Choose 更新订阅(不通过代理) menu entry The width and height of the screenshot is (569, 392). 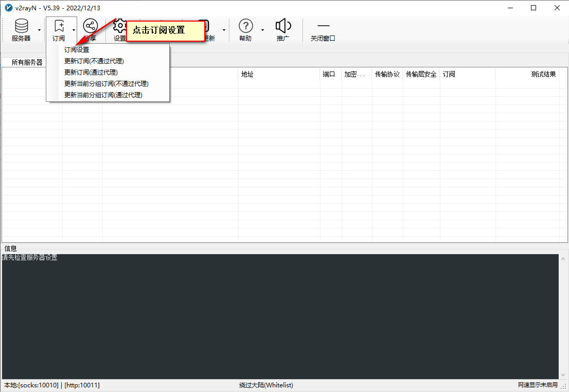coord(94,61)
